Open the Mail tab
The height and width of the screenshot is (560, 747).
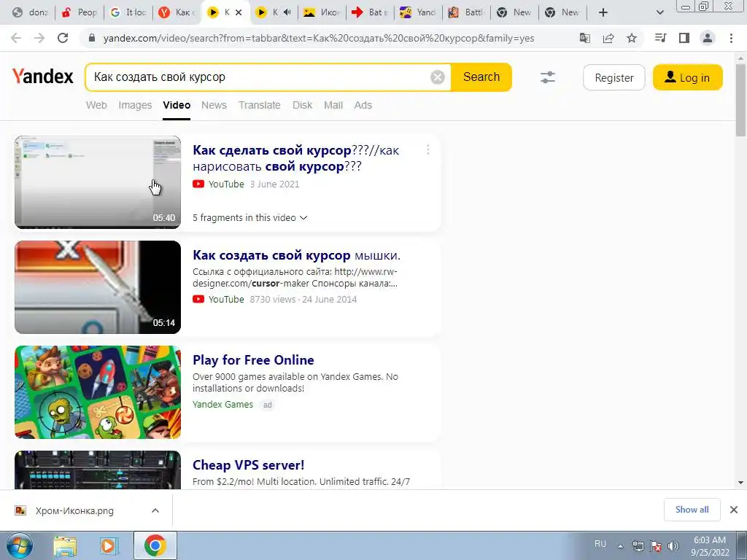[333, 105]
